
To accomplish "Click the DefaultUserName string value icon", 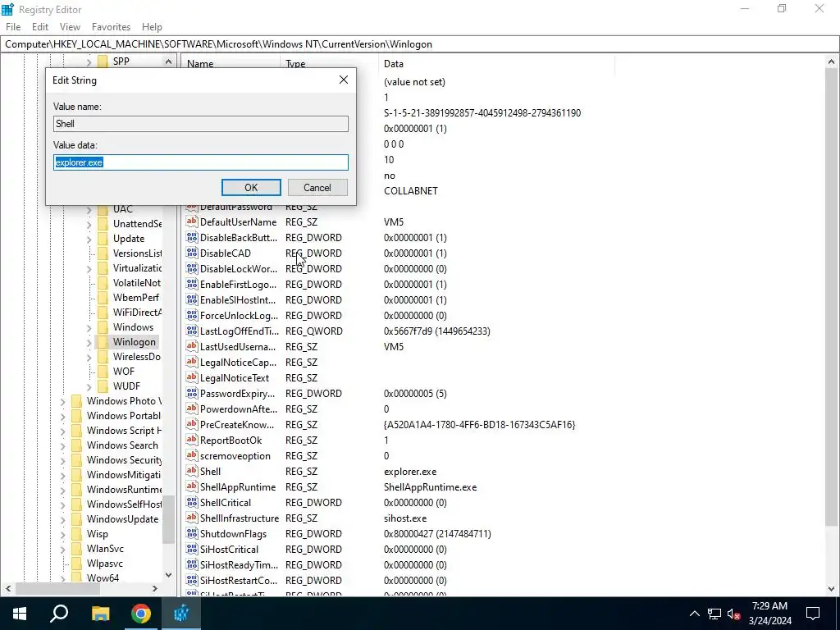I will [192, 221].
